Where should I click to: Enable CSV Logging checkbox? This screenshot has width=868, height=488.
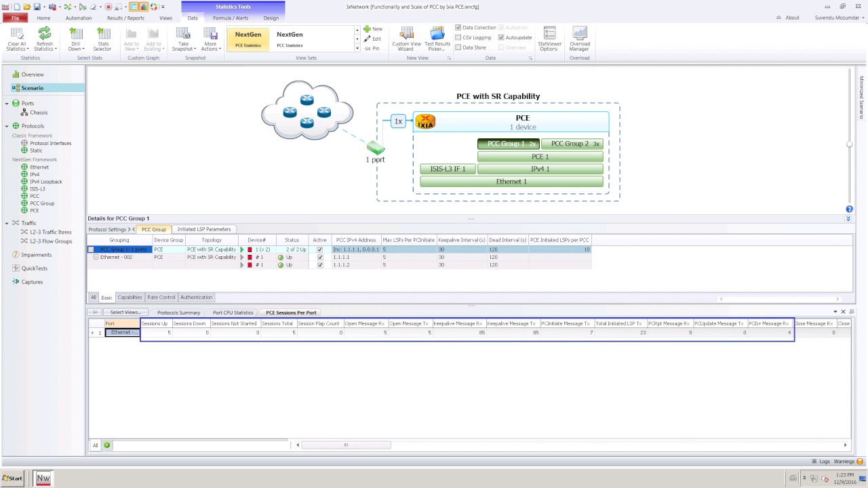(458, 38)
